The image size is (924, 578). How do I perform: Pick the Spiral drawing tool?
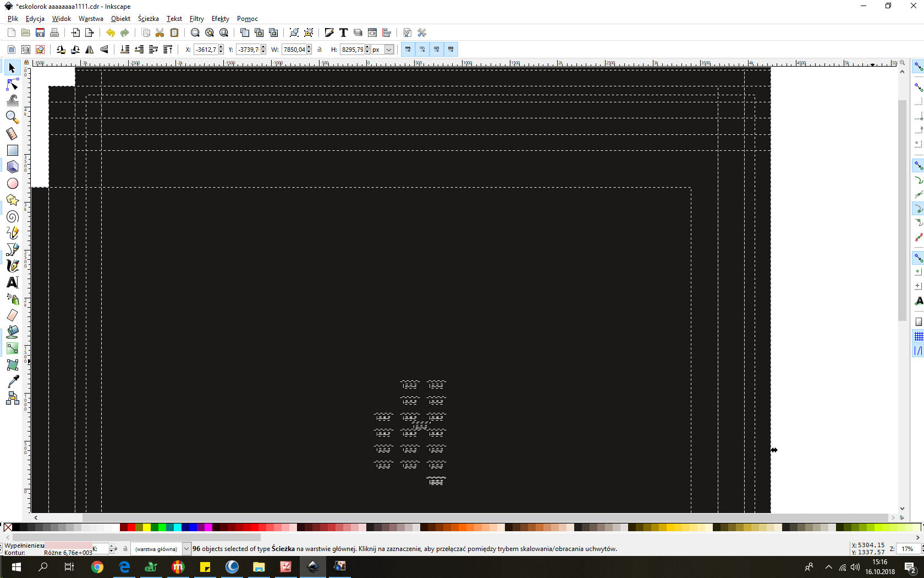(x=12, y=216)
